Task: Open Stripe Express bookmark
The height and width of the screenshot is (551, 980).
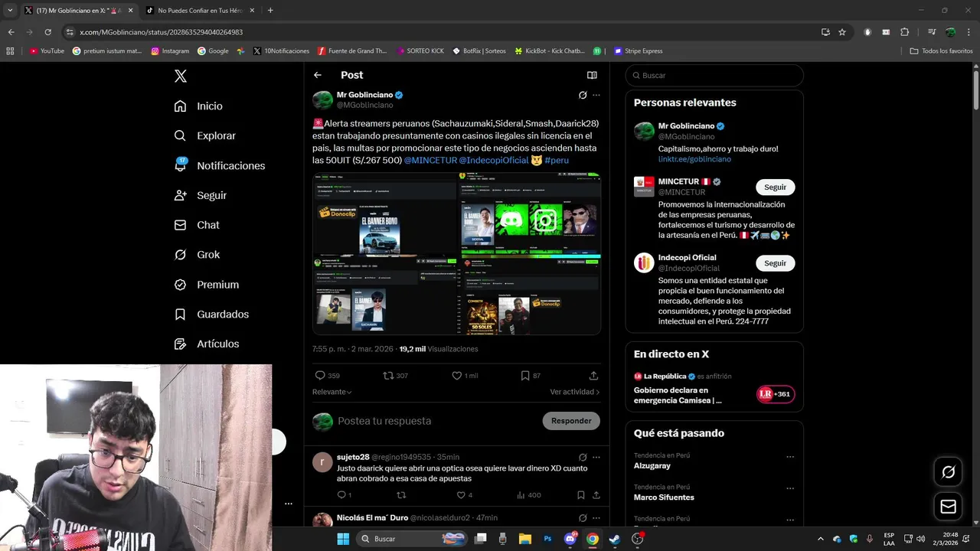Action: 639,51
